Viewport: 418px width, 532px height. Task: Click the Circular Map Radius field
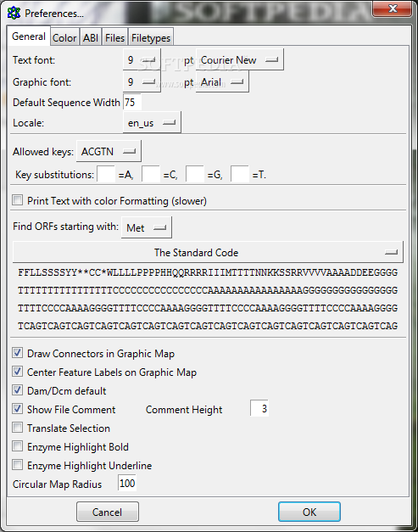click(x=127, y=483)
